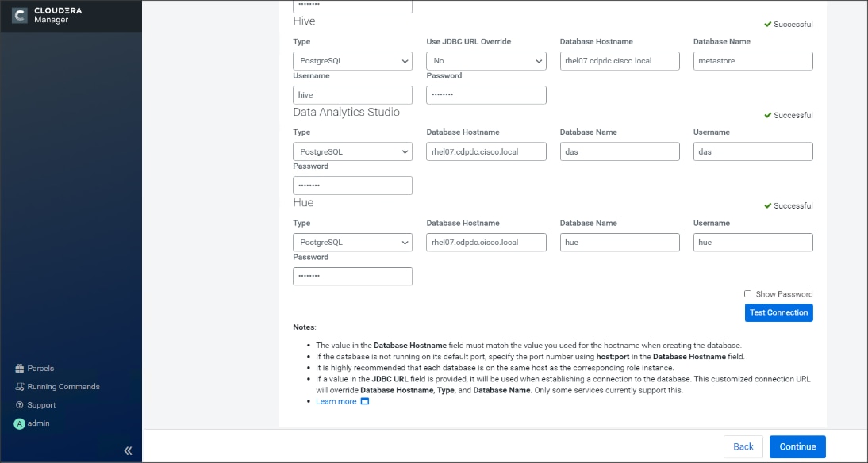Image resolution: width=868 pixels, height=463 pixels.
Task: Click the Notes heading text
Action: 305,327
